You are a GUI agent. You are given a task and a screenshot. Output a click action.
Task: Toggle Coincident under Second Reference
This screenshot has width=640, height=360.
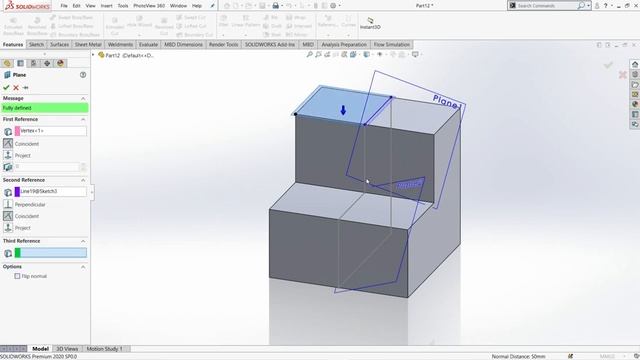pos(8,216)
